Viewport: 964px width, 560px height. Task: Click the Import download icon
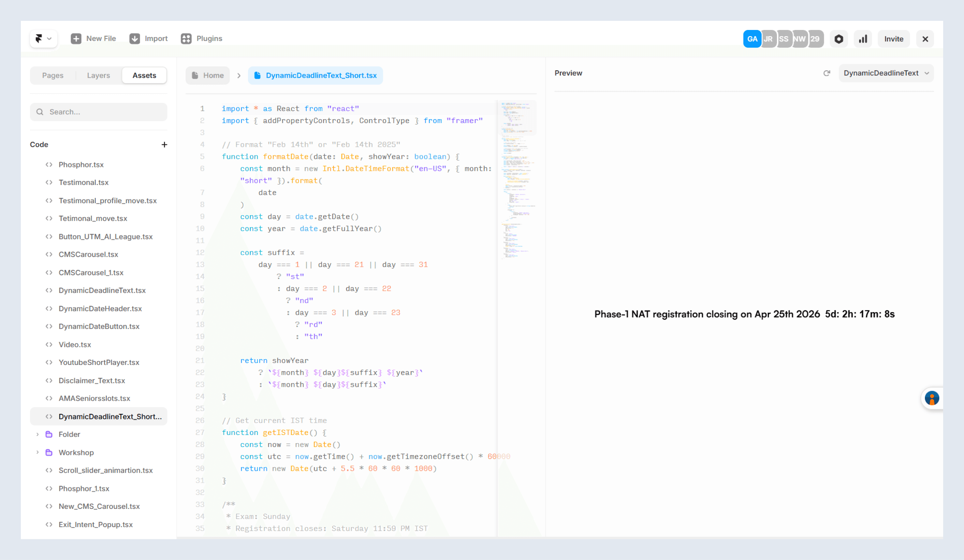134,39
